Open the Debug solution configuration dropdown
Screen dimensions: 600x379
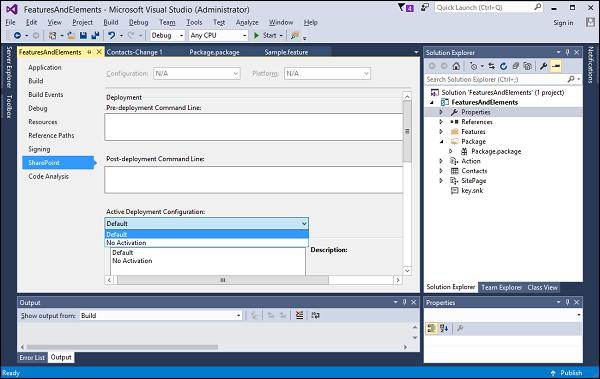coord(167,36)
